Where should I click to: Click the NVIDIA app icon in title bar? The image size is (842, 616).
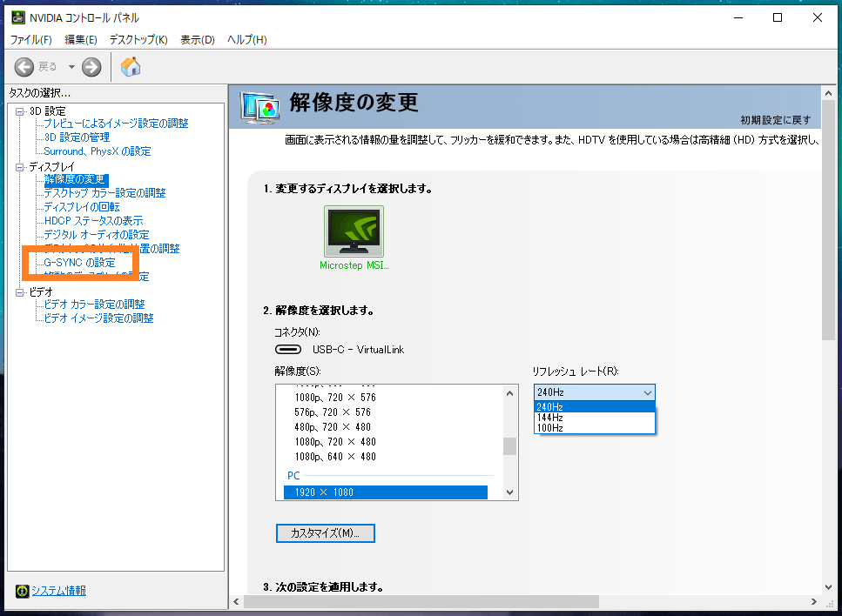[17, 17]
